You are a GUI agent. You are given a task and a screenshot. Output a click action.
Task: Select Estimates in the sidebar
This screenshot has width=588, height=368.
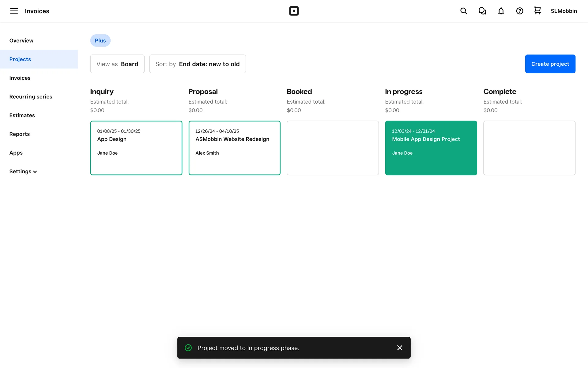coord(22,115)
